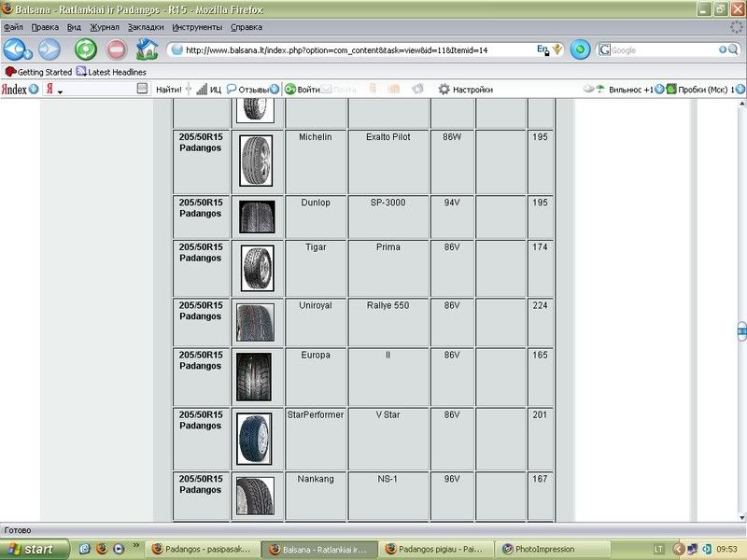Image resolution: width=747 pixels, height=560 pixels.
Task: Expand the red Я dropdown arrow
Action: click(60, 91)
